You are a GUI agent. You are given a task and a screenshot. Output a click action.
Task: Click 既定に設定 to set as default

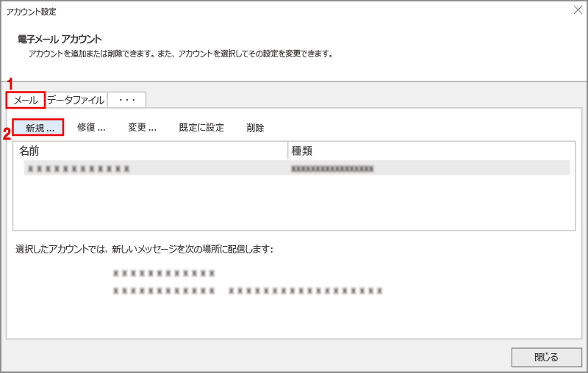[201, 128]
